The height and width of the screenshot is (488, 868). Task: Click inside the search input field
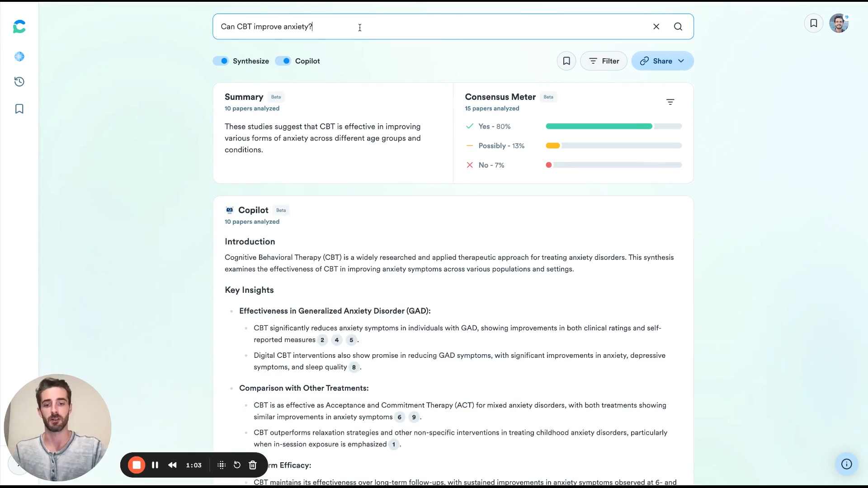click(x=407, y=27)
